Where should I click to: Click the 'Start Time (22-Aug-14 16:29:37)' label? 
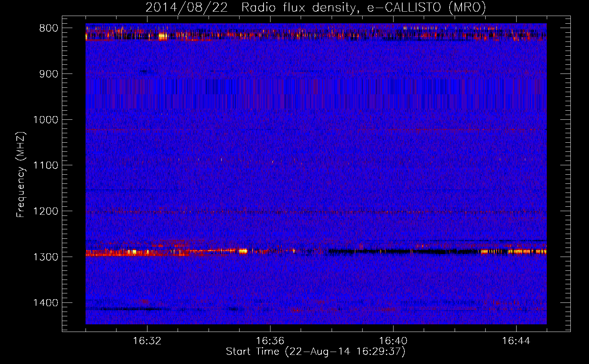tap(316, 352)
